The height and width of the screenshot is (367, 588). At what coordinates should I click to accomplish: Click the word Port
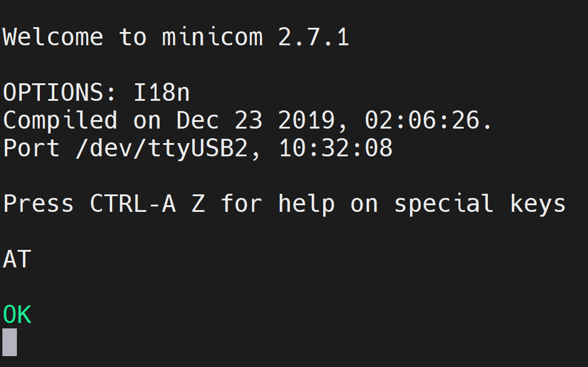[31, 148]
